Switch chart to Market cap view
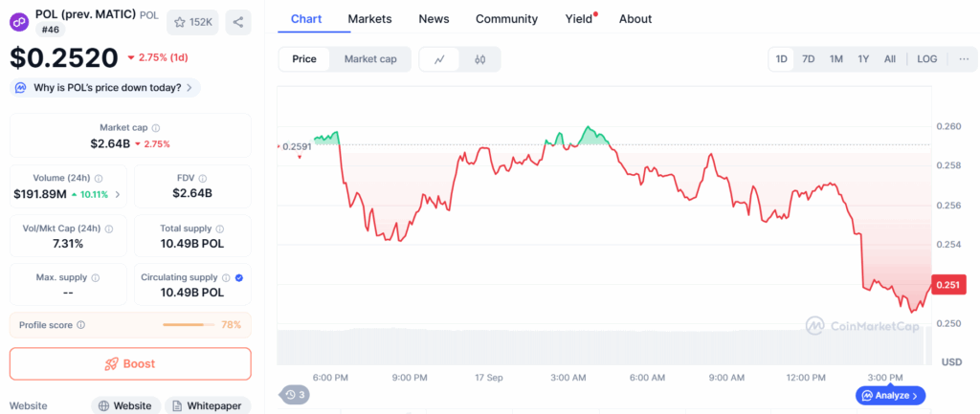The image size is (980, 414). (370, 59)
